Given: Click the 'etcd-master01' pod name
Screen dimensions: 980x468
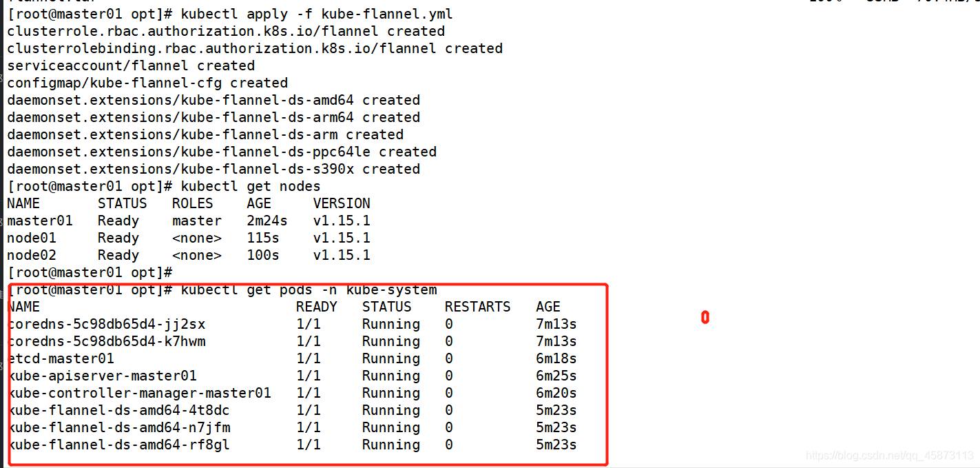Looking at the screenshot, I should tap(61, 358).
